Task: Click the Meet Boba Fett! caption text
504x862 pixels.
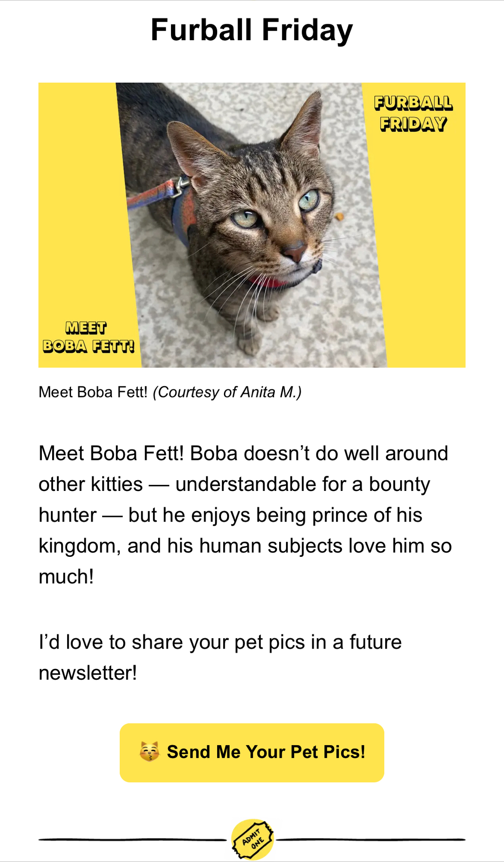Action: coord(93,392)
